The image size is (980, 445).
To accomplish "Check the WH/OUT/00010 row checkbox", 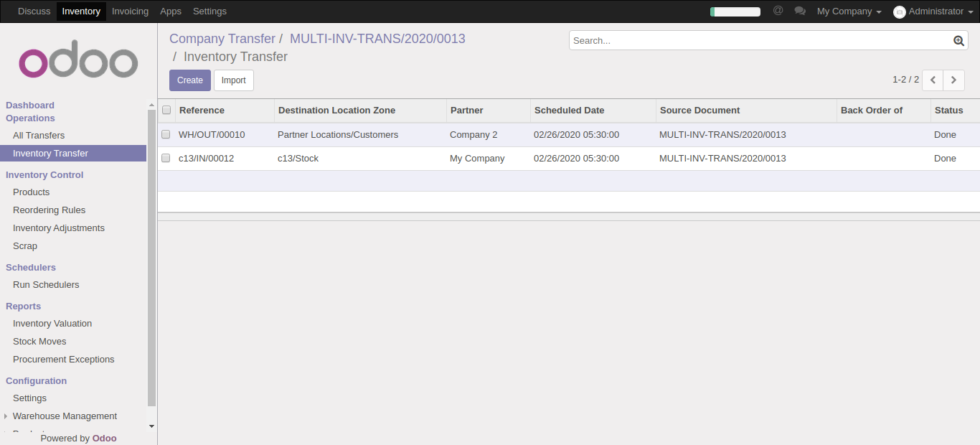I will 166,135.
